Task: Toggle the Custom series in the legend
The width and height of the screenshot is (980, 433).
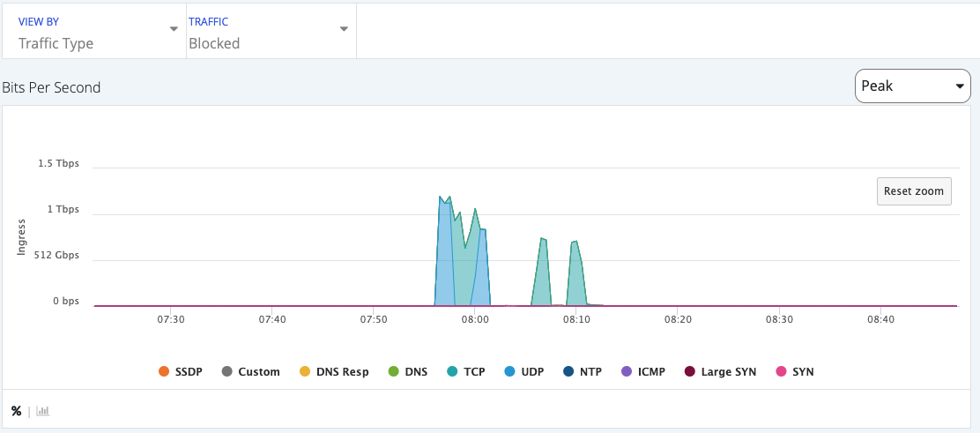Action: [251, 371]
